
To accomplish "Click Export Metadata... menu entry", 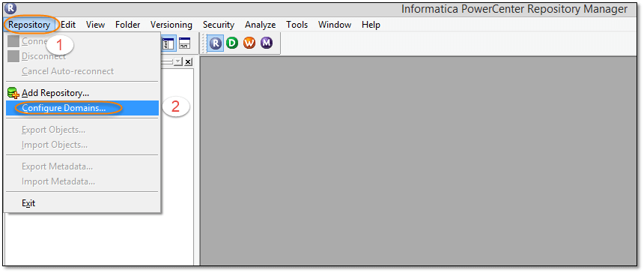I will coord(82,166).
